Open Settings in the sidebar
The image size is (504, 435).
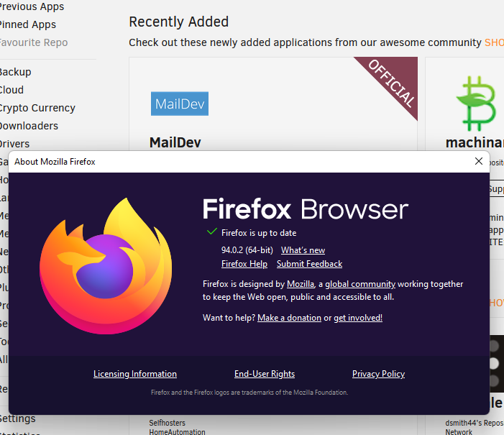tap(17, 418)
